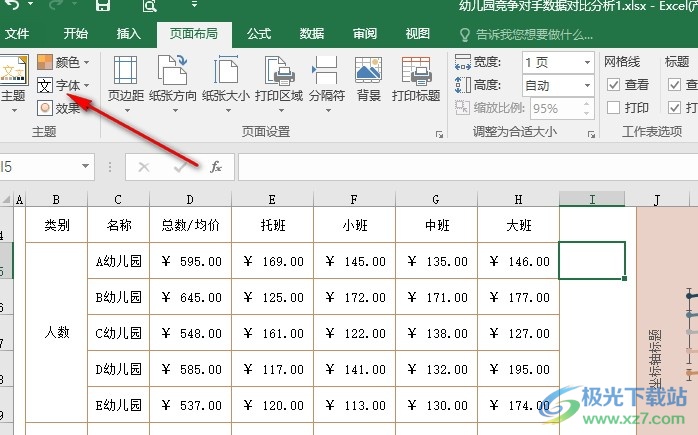This screenshot has width=698, height=435.
Task: Increase scale with the 缩放比例 up arrow
Action: coord(587,104)
